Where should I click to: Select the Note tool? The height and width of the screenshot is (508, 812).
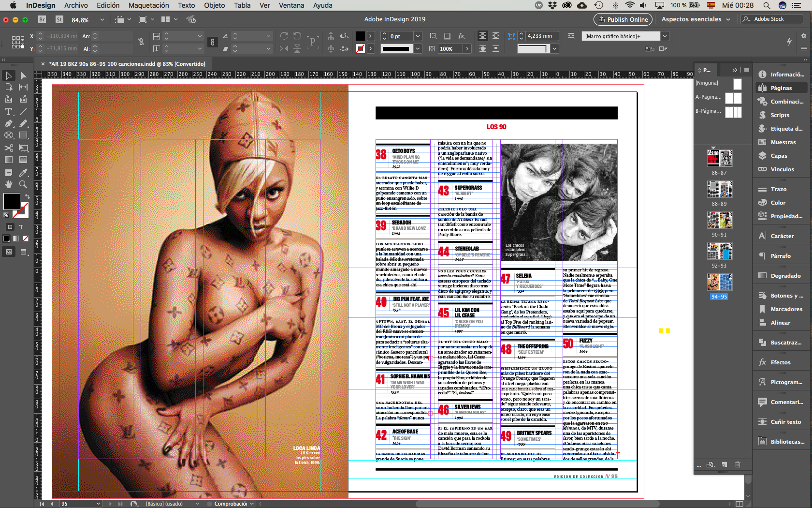tap(9, 172)
